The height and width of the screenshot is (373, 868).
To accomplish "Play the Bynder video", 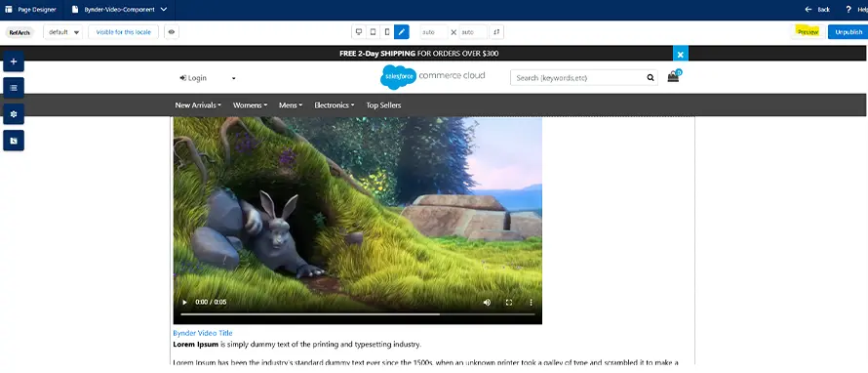I will tap(185, 303).
